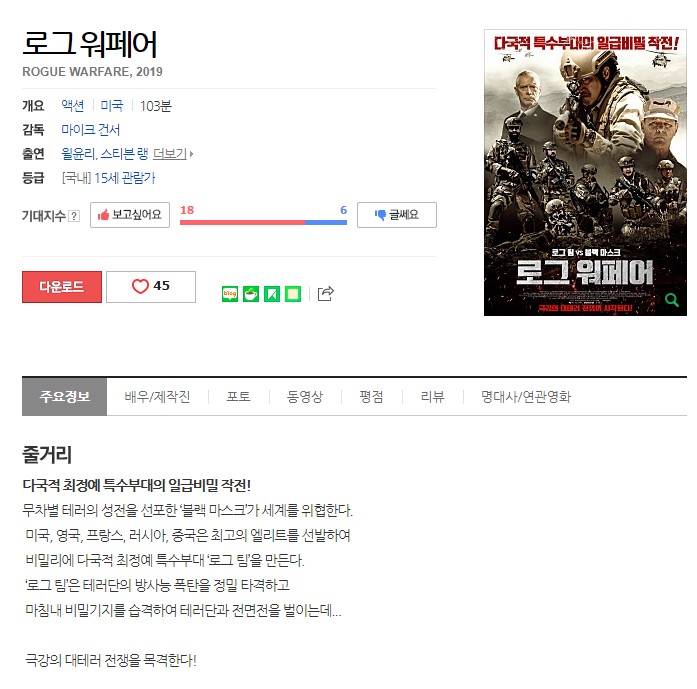Expand the cast list with 더보기
The image size is (697, 689).
pos(172,154)
